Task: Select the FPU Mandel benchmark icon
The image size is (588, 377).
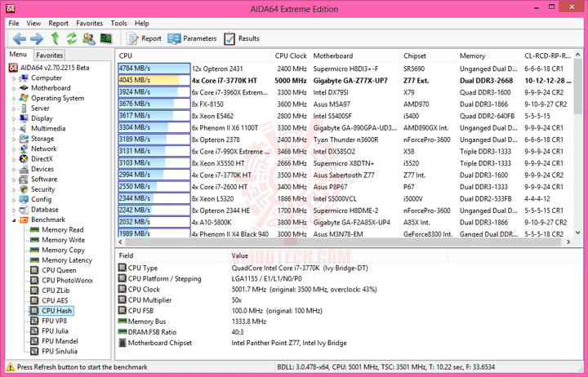Action: (34, 341)
